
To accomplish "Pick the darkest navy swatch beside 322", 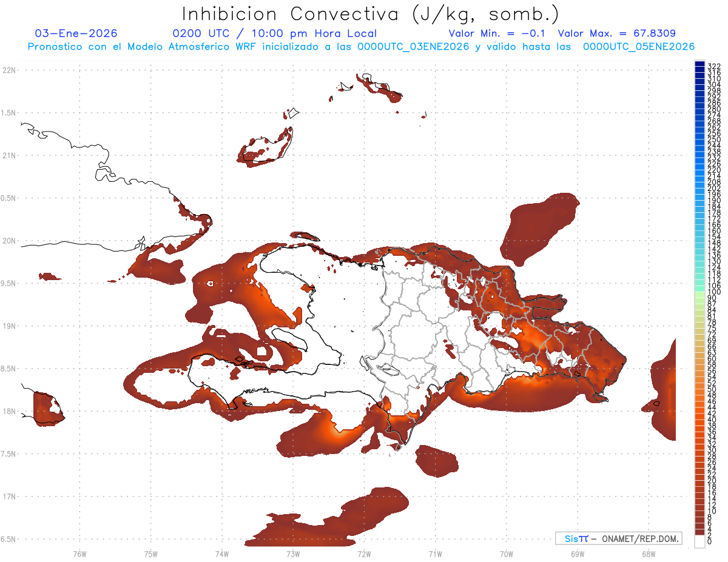I will click(x=699, y=65).
